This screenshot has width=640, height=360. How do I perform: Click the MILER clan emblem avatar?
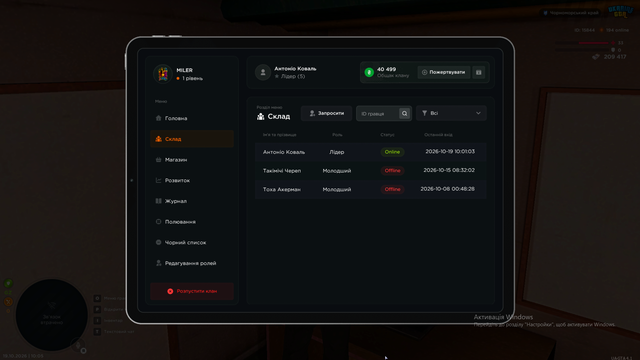[x=163, y=74]
